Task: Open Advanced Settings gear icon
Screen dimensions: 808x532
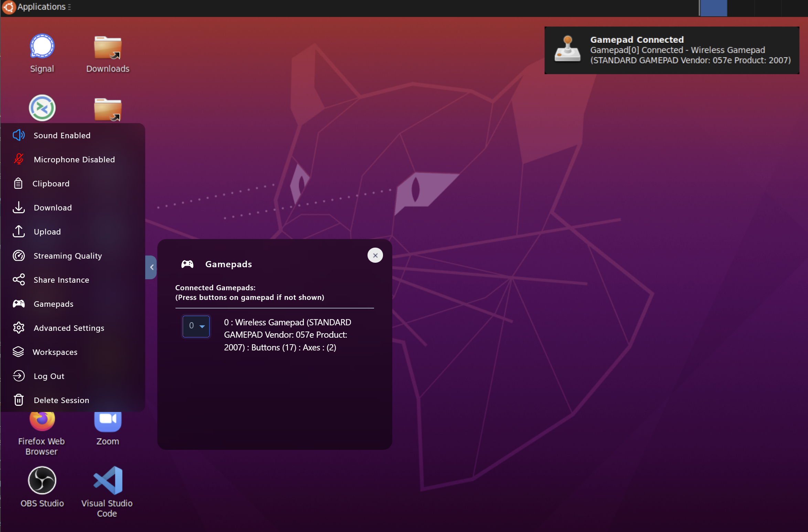Action: (x=19, y=328)
